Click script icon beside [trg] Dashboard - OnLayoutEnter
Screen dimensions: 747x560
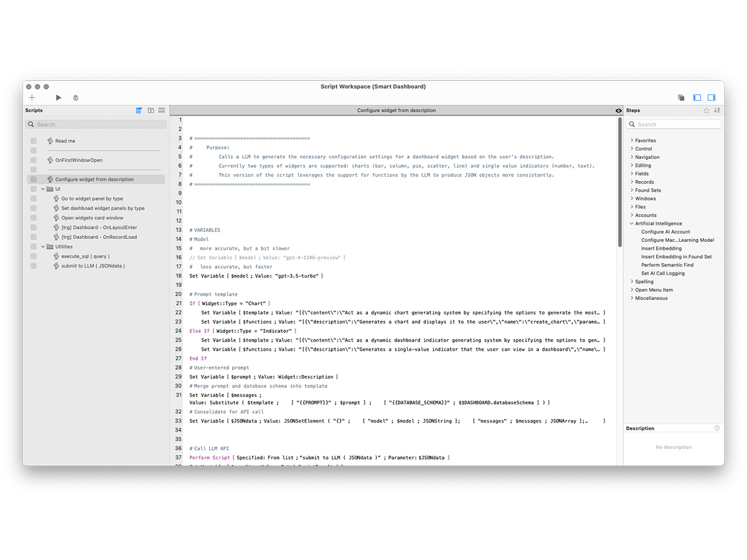coord(57,228)
